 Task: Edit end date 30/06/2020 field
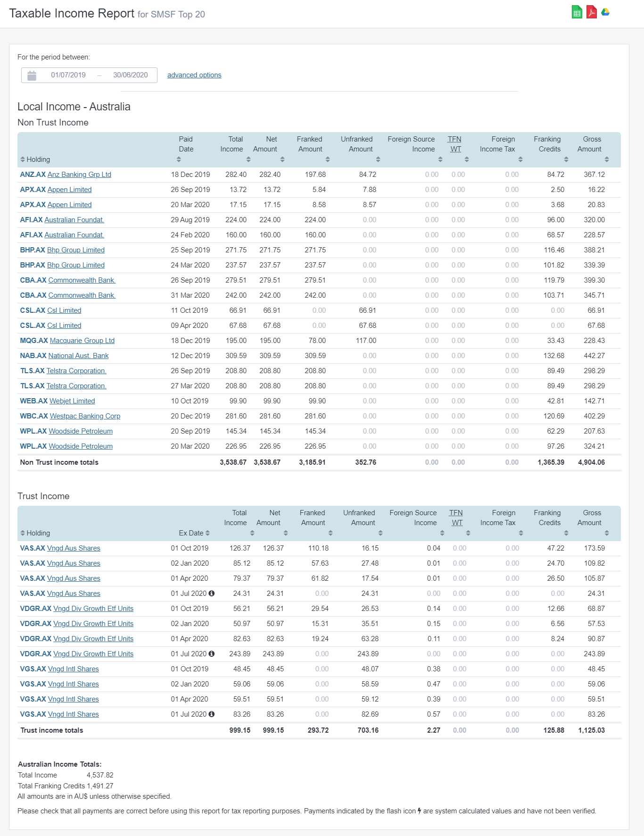[x=131, y=75]
